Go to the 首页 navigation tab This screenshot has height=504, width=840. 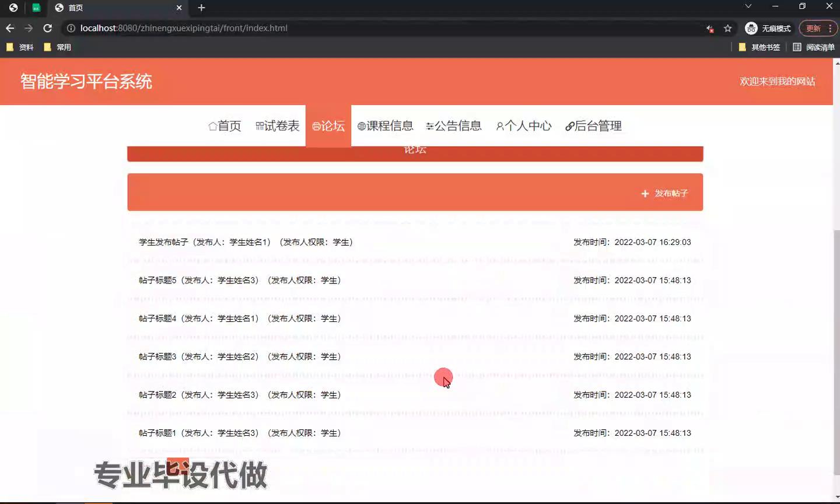click(225, 126)
